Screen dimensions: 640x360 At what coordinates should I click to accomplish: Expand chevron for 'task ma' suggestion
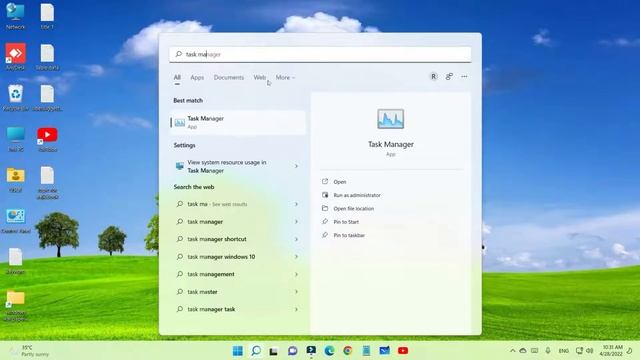point(296,204)
